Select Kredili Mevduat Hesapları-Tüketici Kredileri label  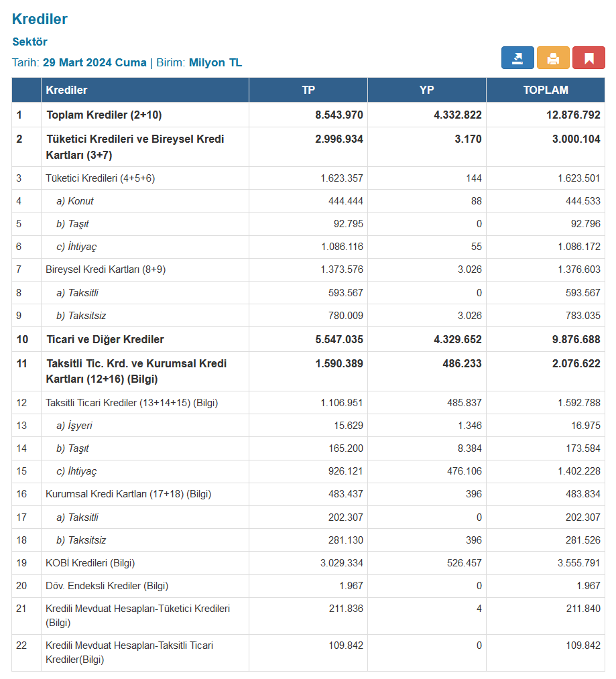pos(138,615)
